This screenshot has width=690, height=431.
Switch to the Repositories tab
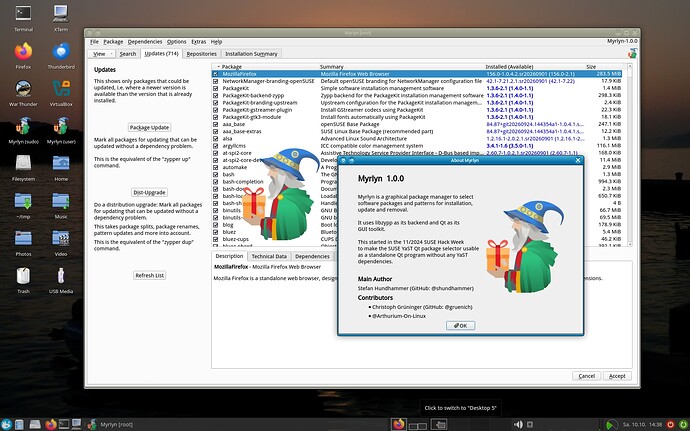pyautogui.click(x=202, y=54)
